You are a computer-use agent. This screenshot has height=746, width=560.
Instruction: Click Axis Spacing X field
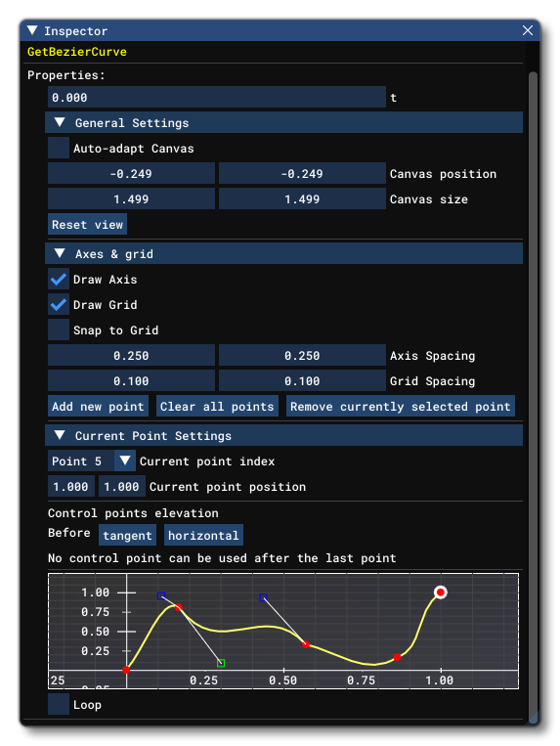coord(131,355)
